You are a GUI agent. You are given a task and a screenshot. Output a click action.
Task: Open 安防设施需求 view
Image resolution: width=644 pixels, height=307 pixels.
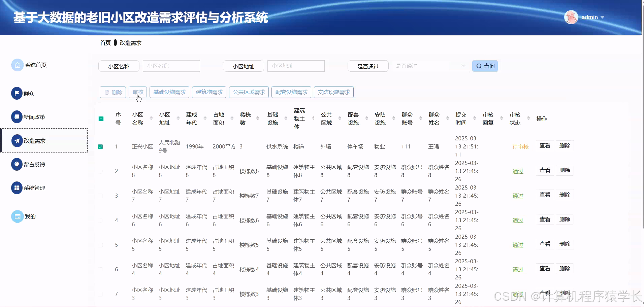pos(333,92)
